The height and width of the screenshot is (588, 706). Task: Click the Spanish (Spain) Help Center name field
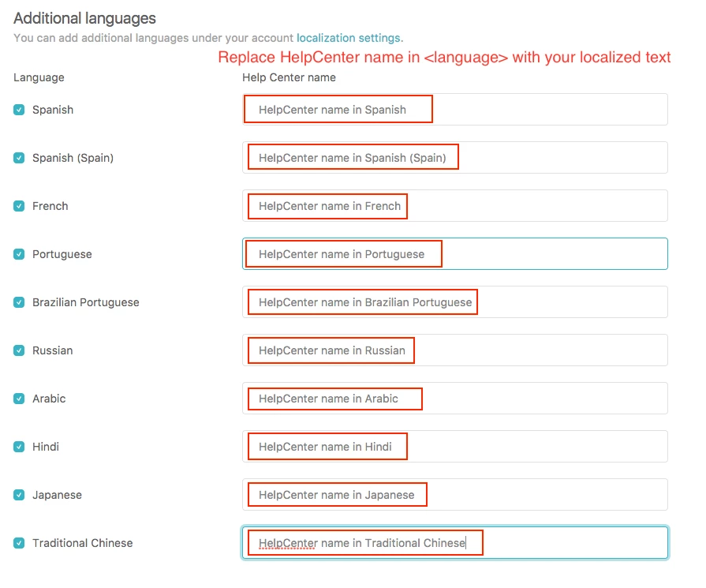pos(454,158)
